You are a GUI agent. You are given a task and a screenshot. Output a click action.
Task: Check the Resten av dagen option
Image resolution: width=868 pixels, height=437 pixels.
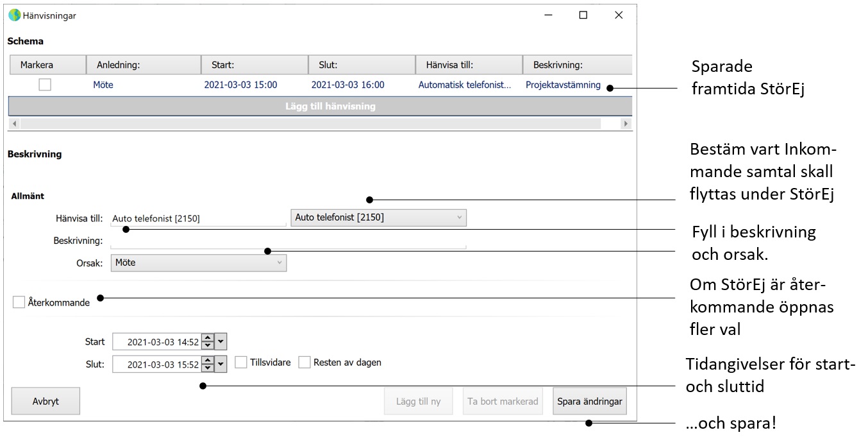pyautogui.click(x=305, y=363)
